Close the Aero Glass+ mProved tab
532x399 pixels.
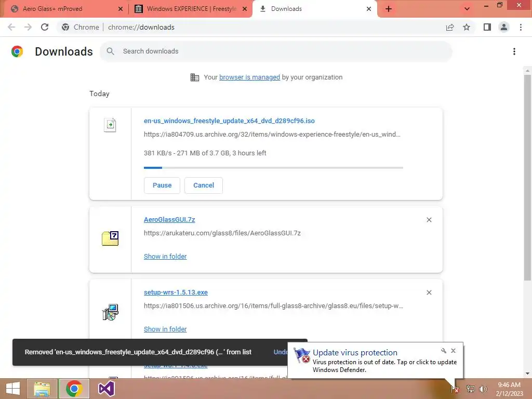pos(121,9)
